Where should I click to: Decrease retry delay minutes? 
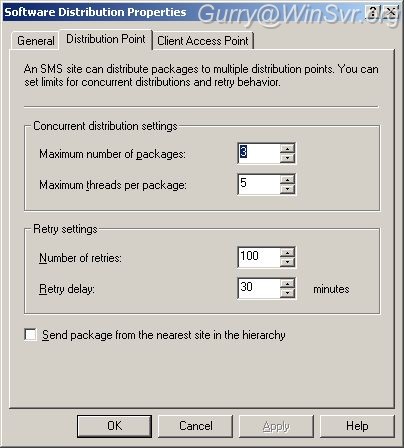click(287, 293)
